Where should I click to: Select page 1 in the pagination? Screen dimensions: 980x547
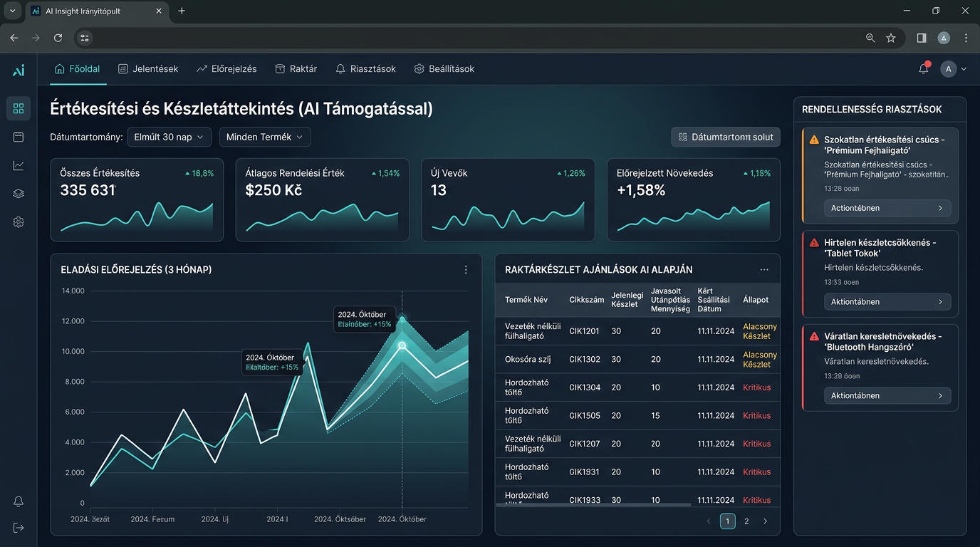click(x=727, y=521)
